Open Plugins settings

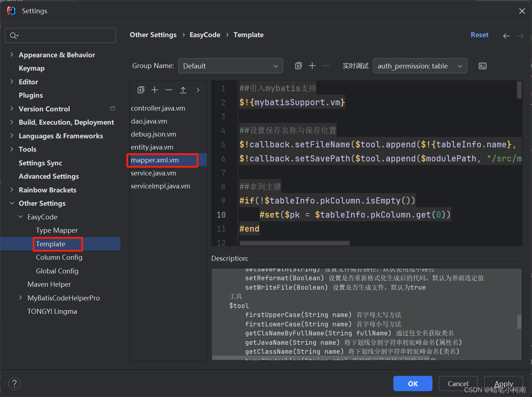(x=31, y=95)
